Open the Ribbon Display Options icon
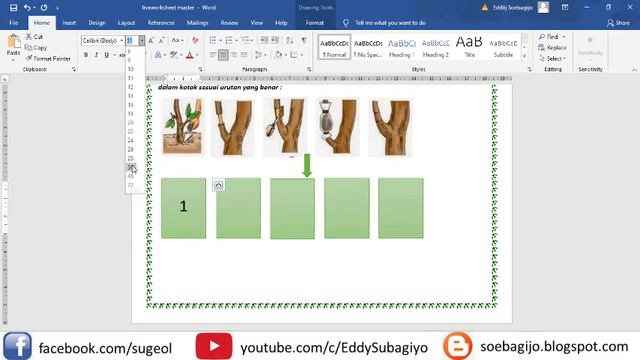 coord(565,7)
